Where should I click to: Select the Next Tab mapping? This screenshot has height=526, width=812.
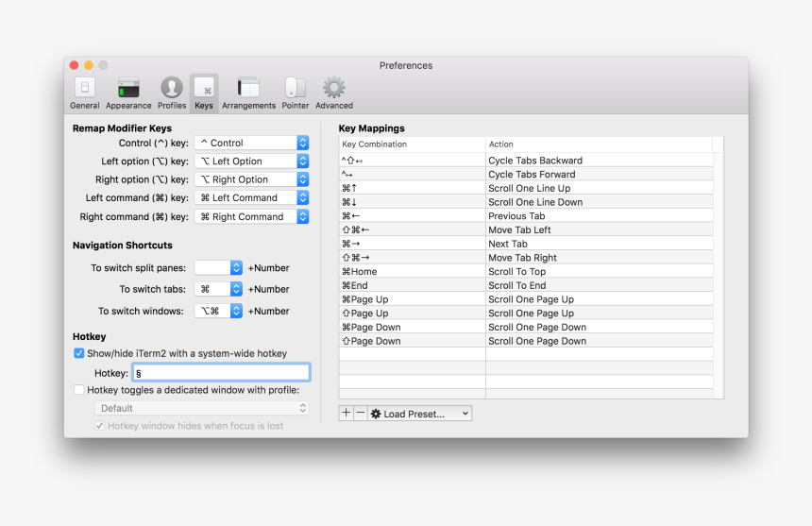[526, 244]
